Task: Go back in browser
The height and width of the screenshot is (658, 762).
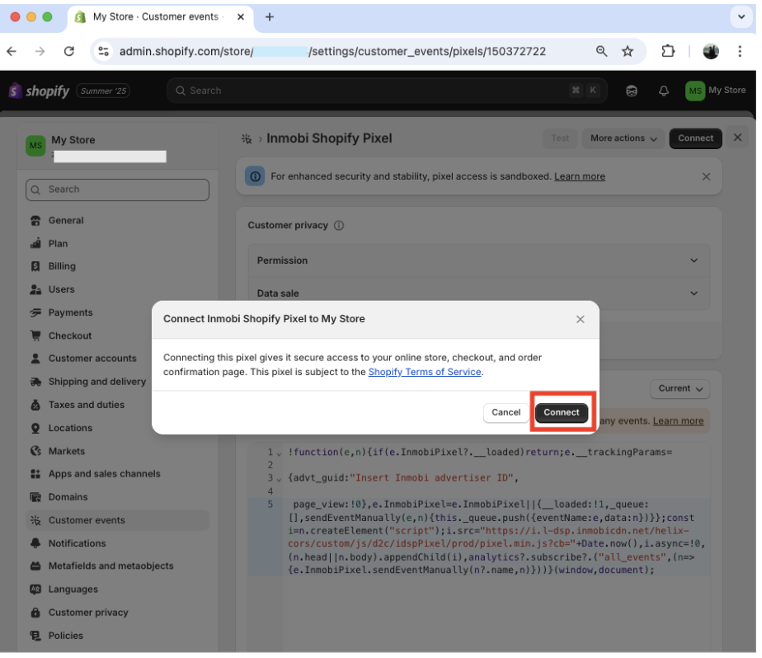Action: (12, 52)
